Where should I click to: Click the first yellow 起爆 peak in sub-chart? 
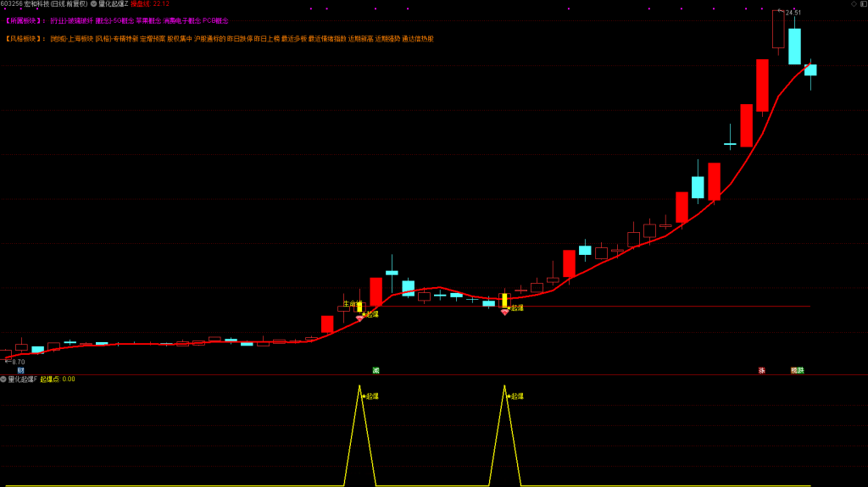(360, 388)
